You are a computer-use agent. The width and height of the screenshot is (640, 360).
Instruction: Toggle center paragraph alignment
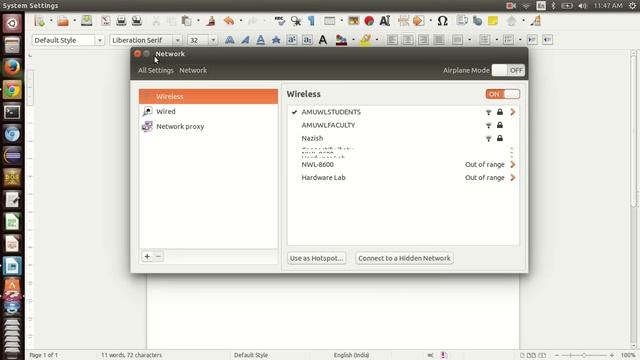pos(408,40)
